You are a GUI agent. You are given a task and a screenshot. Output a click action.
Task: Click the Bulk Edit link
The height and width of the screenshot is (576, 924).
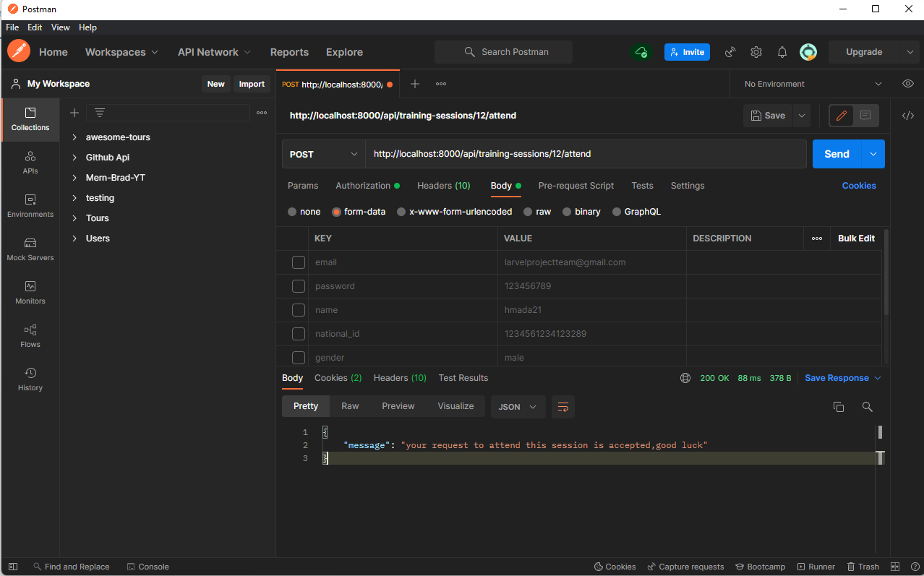(x=856, y=238)
